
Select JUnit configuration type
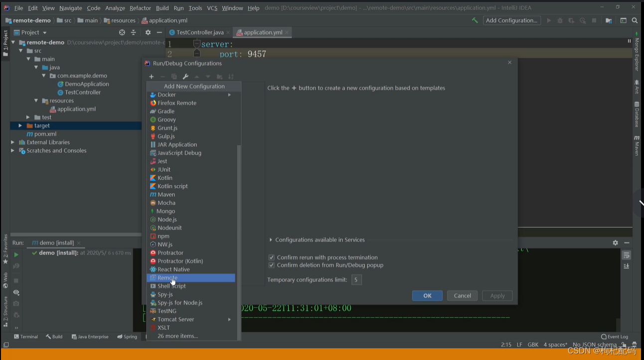click(191, 170)
